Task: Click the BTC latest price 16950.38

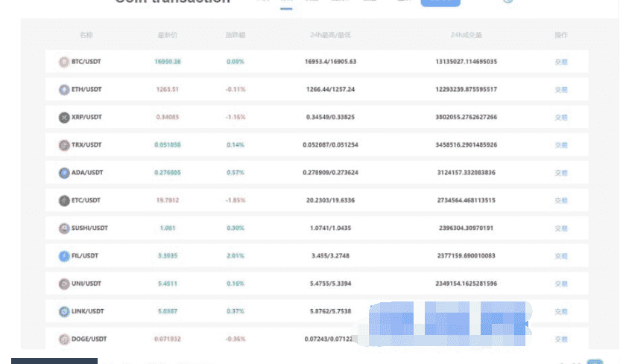Action: pyautogui.click(x=168, y=61)
